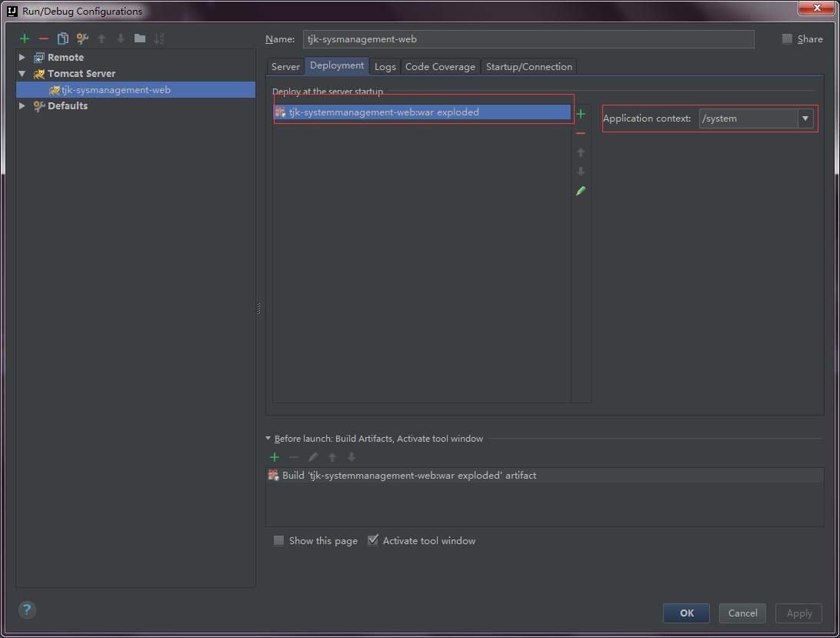
Task: Enable Show this page checkbox
Action: click(x=278, y=540)
